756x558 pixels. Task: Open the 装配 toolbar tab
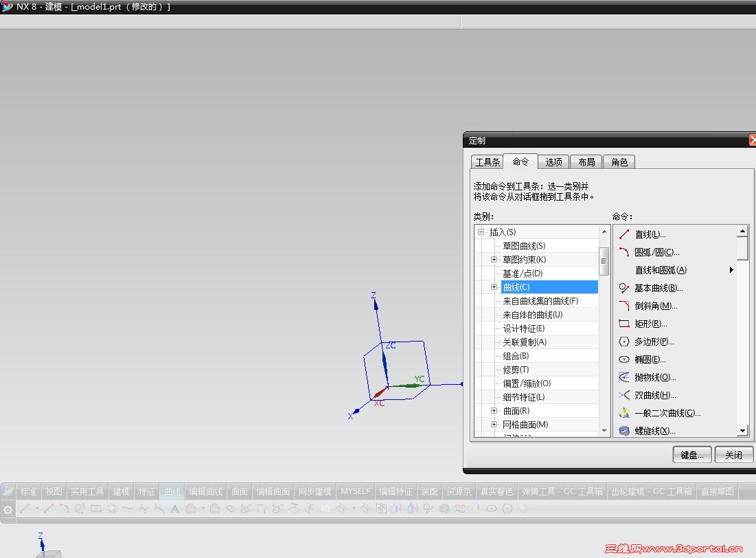coord(430,491)
